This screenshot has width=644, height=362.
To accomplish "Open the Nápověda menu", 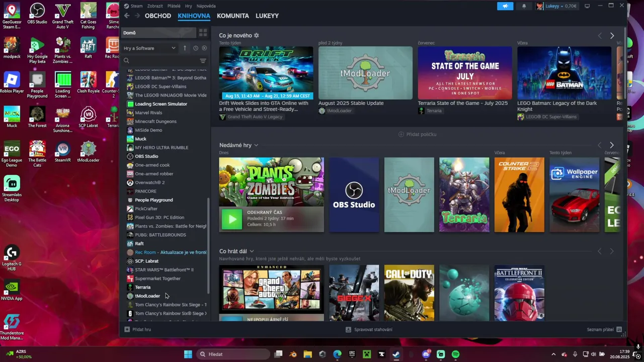I will (206, 6).
